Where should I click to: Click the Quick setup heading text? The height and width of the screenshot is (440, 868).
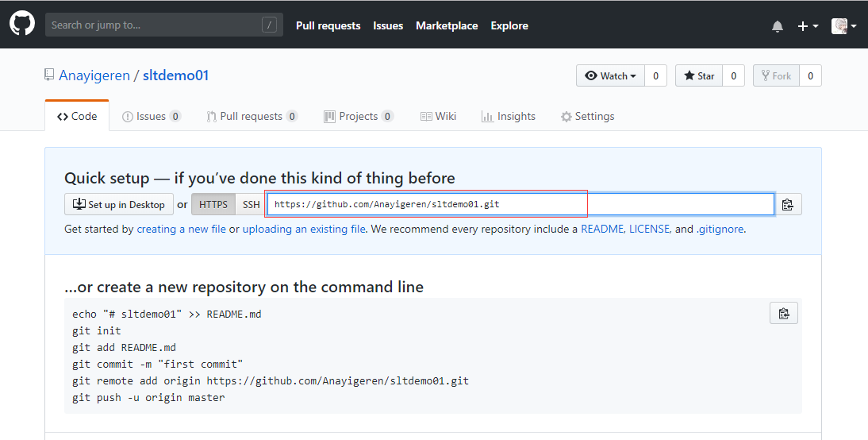click(x=259, y=178)
